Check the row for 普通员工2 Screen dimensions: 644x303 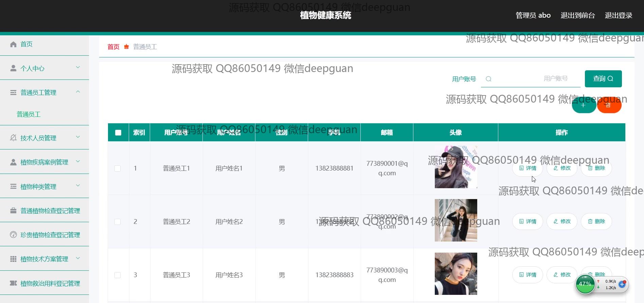[x=118, y=222]
